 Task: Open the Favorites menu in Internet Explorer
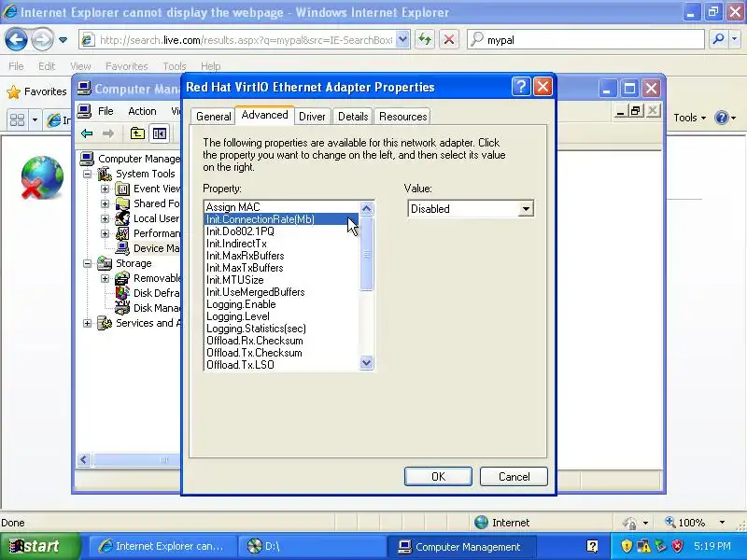(x=127, y=66)
